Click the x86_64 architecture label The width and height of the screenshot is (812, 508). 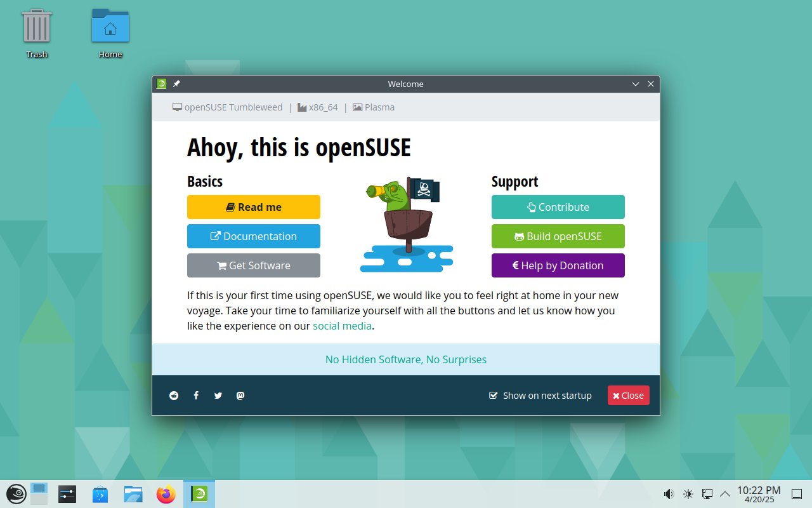pos(318,107)
